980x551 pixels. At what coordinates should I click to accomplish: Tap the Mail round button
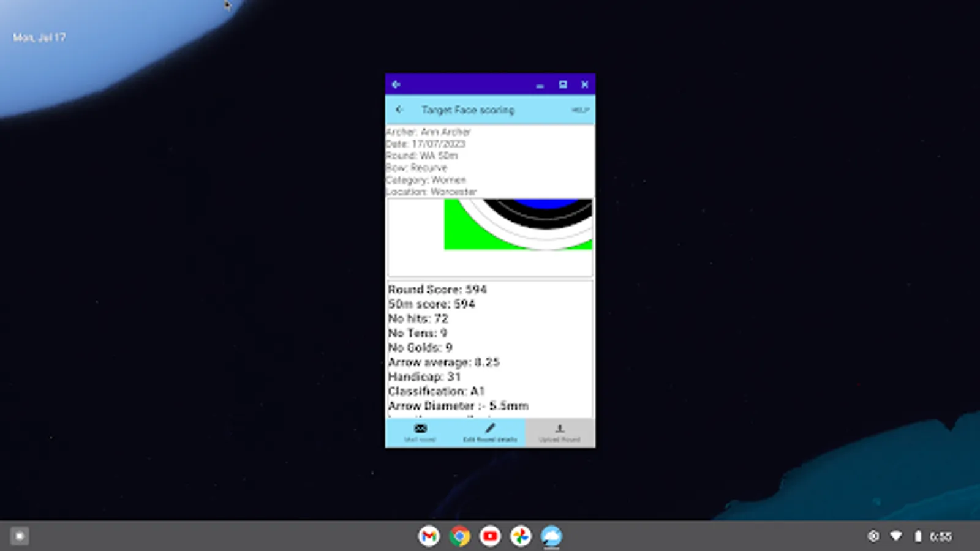(x=420, y=433)
